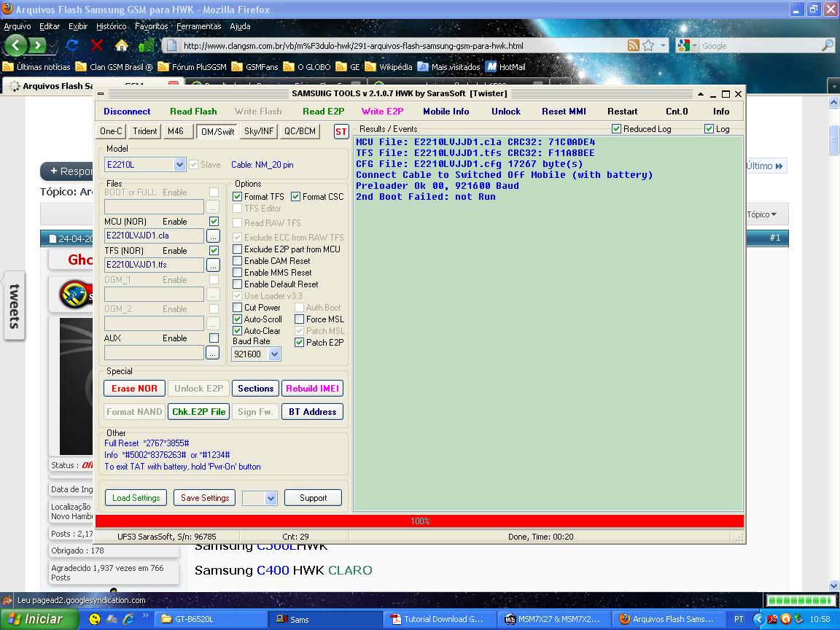This screenshot has height=630, width=840.
Task: Reload the page with the refresh icon
Action: [x=72, y=45]
